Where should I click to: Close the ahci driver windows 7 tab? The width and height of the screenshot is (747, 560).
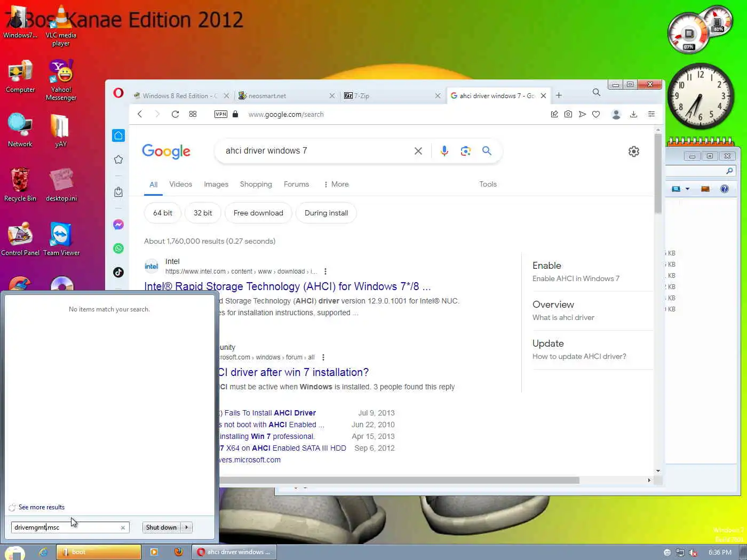[x=543, y=96]
